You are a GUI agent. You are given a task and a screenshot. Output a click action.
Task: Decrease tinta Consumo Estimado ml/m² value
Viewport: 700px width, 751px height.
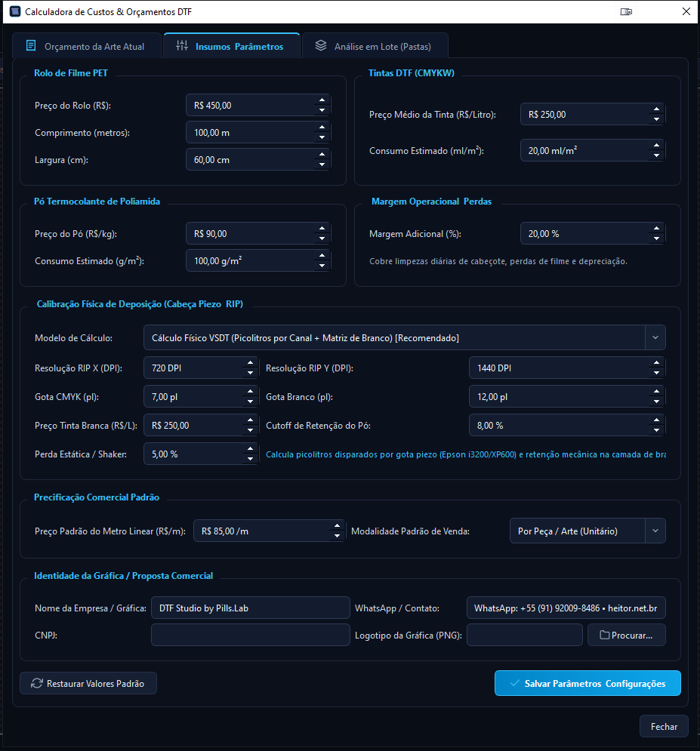[656, 155]
